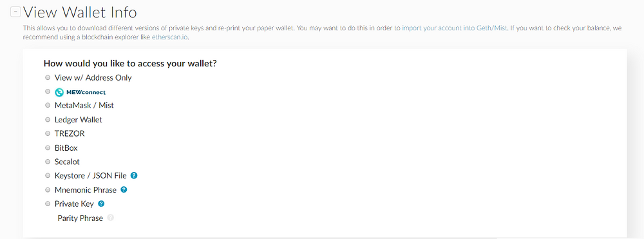Image resolution: width=644 pixels, height=239 pixels.
Task: Click the MEWconnect logo icon
Action: tap(59, 92)
